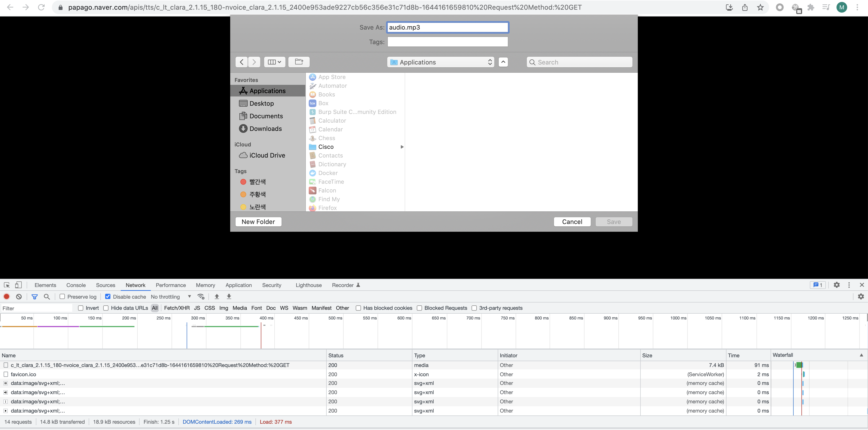Toggle the device toolbar icon
The image size is (868, 430).
click(x=18, y=285)
